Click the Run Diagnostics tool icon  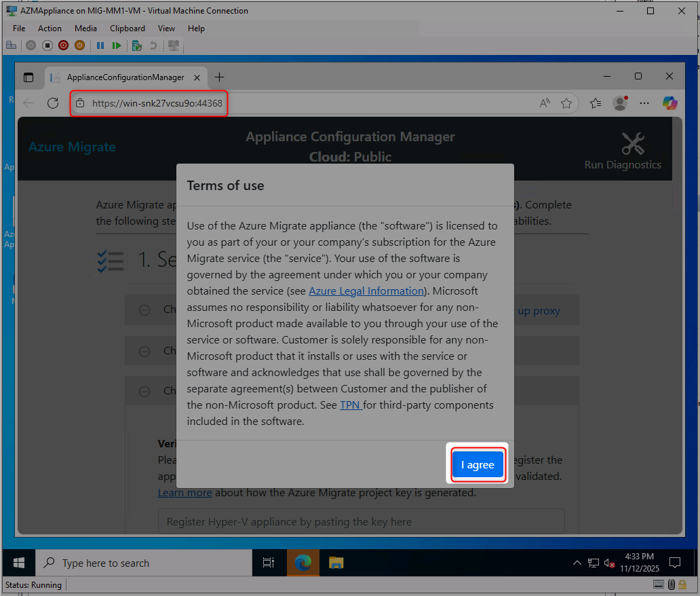[633, 143]
